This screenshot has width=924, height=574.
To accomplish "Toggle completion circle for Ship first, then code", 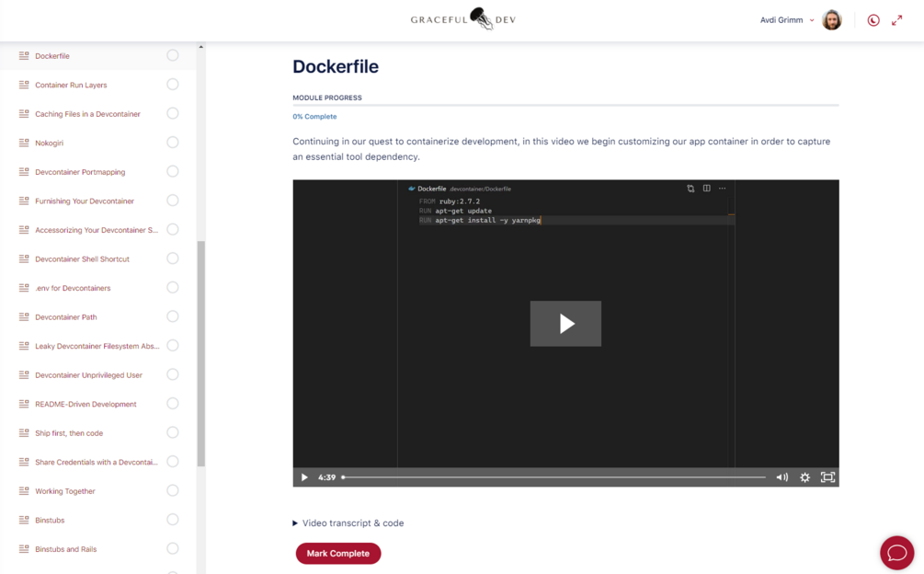I will pos(173,432).
